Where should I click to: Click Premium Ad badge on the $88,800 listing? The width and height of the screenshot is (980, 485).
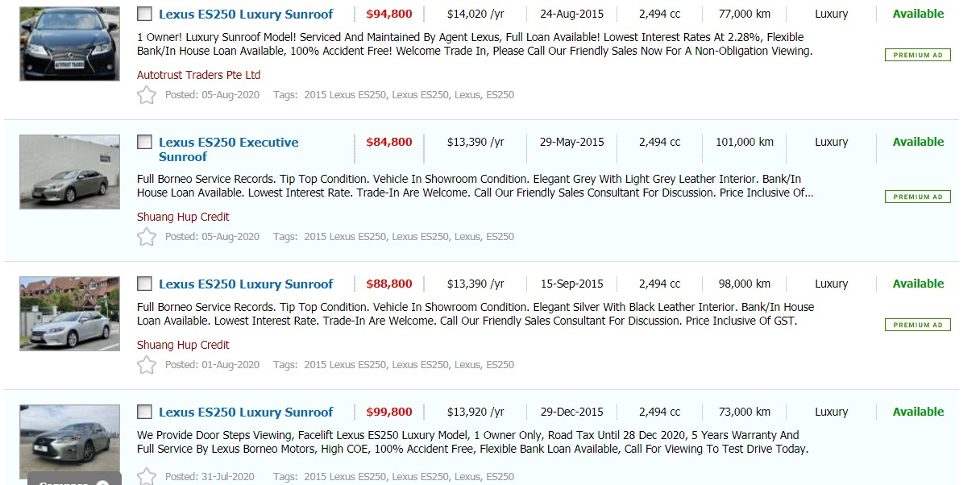[x=917, y=325]
